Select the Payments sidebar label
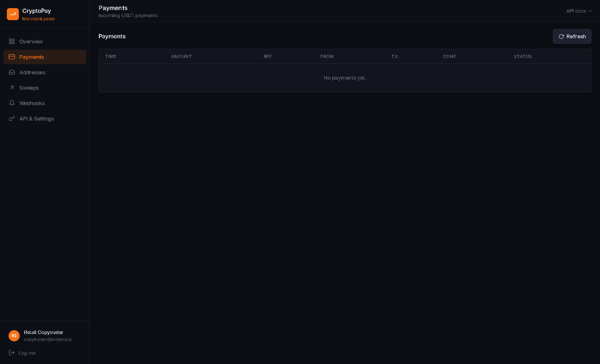 pos(31,57)
